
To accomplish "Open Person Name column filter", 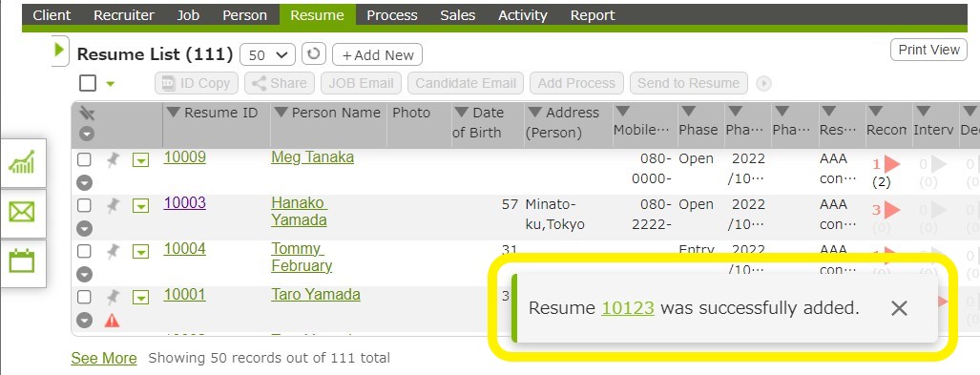I will coord(281,113).
